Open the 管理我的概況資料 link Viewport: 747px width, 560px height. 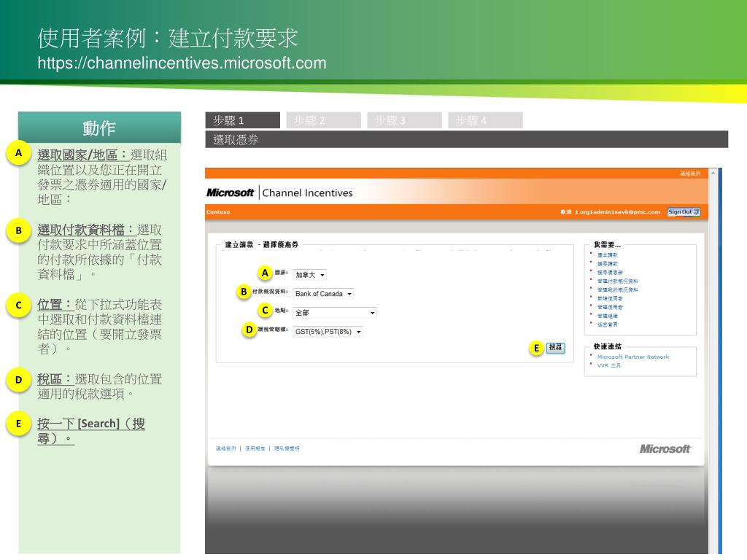(617, 289)
